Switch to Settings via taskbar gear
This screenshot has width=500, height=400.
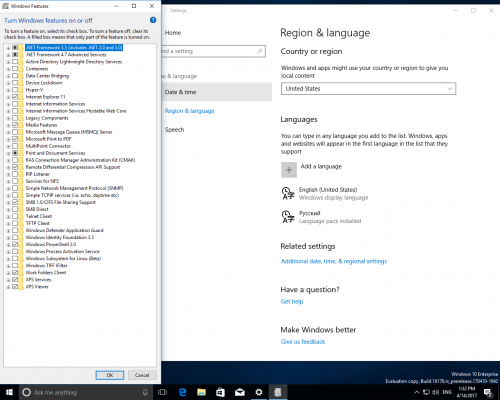pos(259,392)
